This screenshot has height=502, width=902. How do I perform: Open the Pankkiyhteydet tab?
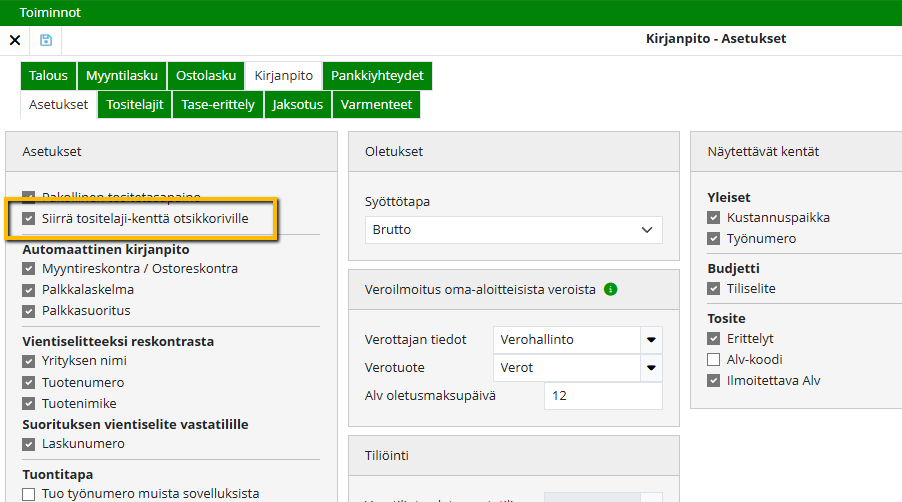click(377, 76)
